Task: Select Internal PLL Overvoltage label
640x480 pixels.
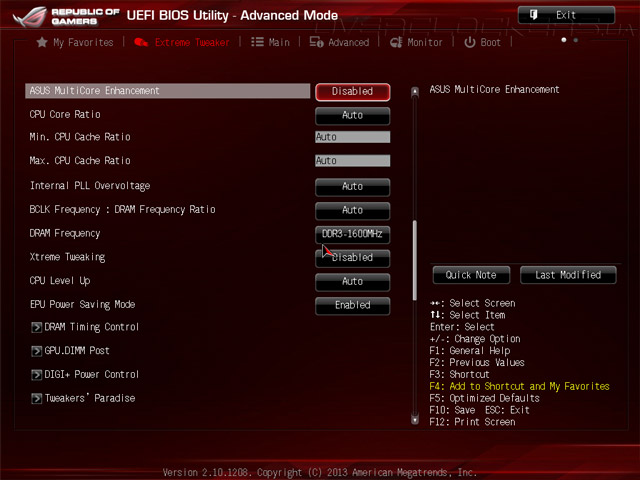Action: (90, 186)
